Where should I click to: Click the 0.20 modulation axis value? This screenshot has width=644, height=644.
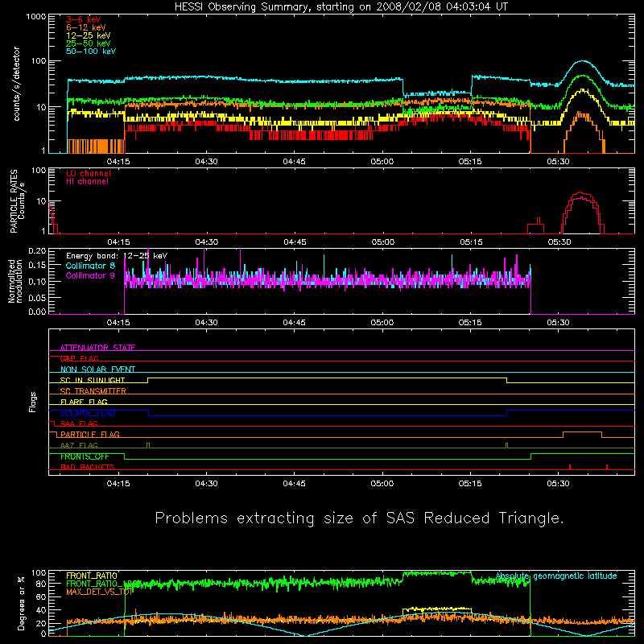[x=37, y=250]
